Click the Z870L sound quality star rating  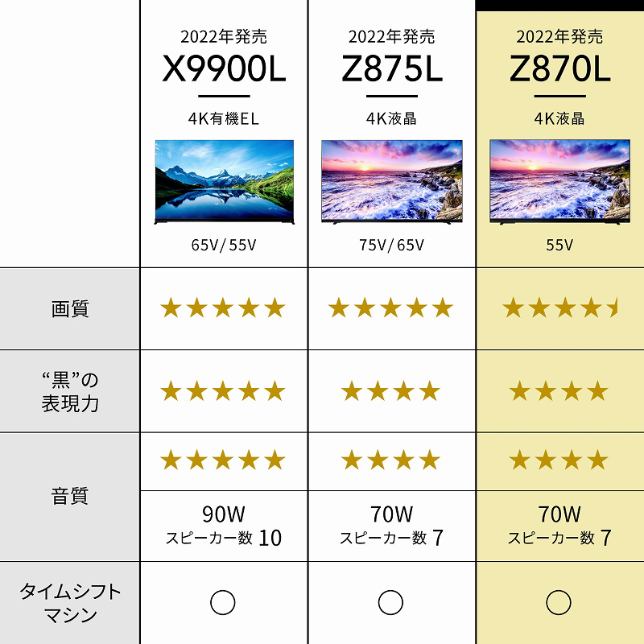(559, 460)
